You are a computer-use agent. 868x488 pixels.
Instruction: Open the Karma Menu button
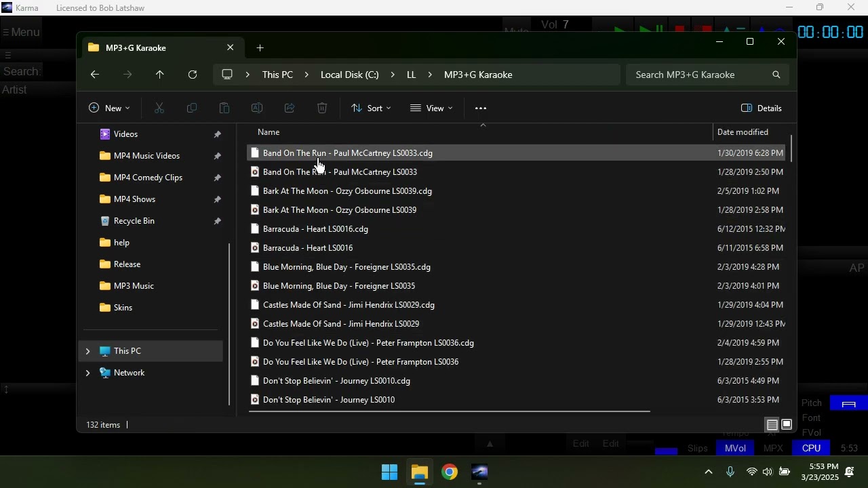(20, 33)
